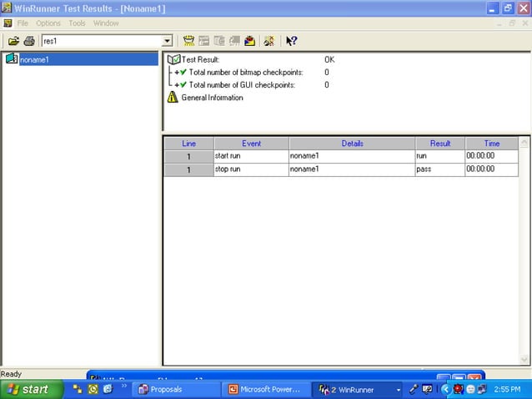
Task: Click the noname1 tree node icon
Action: click(12, 58)
